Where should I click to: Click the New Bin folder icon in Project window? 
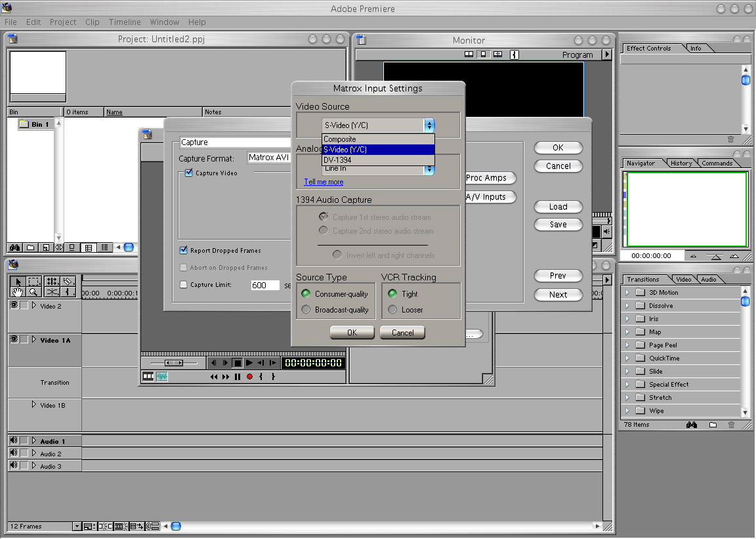(30, 248)
